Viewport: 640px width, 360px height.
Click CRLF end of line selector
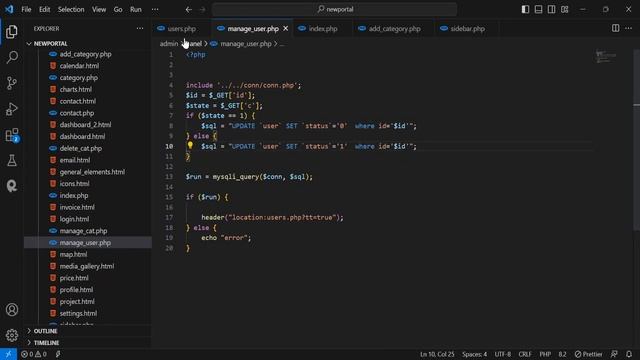click(525, 354)
